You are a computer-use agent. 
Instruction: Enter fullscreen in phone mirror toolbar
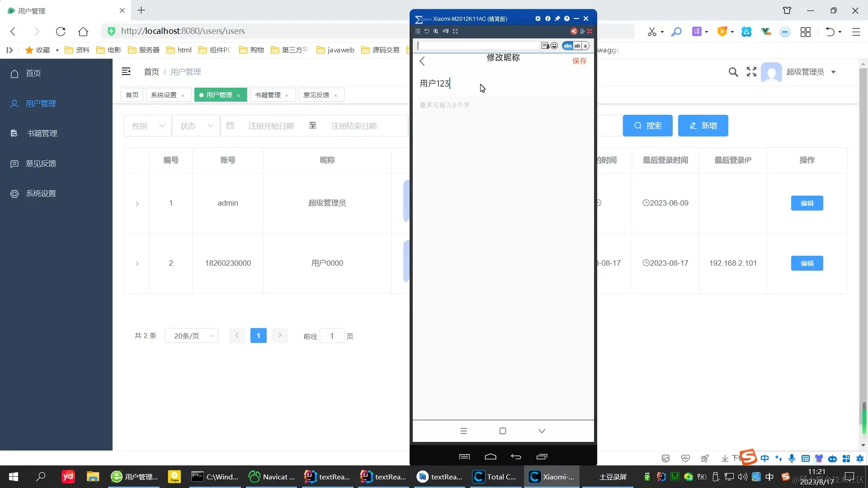(455, 31)
